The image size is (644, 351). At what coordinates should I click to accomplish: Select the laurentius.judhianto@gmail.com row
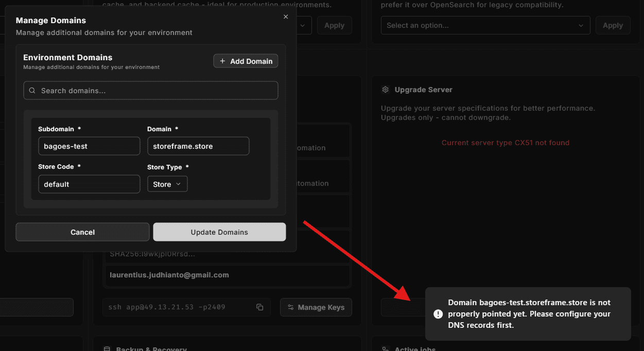pos(227,275)
